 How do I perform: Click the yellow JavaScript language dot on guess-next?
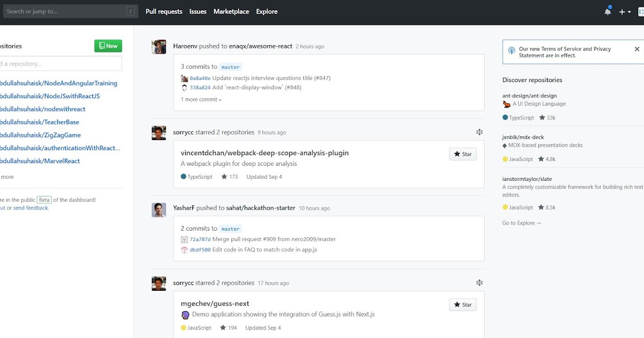(x=183, y=327)
